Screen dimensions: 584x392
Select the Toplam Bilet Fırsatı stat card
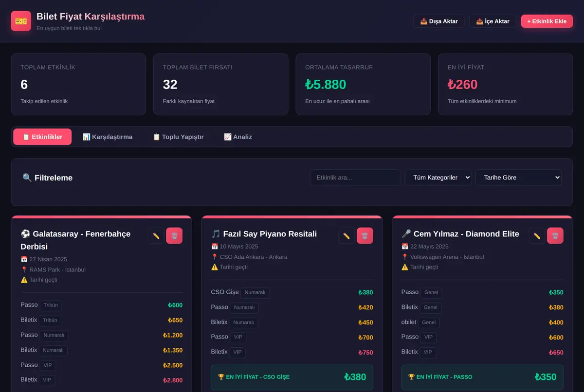221,84
